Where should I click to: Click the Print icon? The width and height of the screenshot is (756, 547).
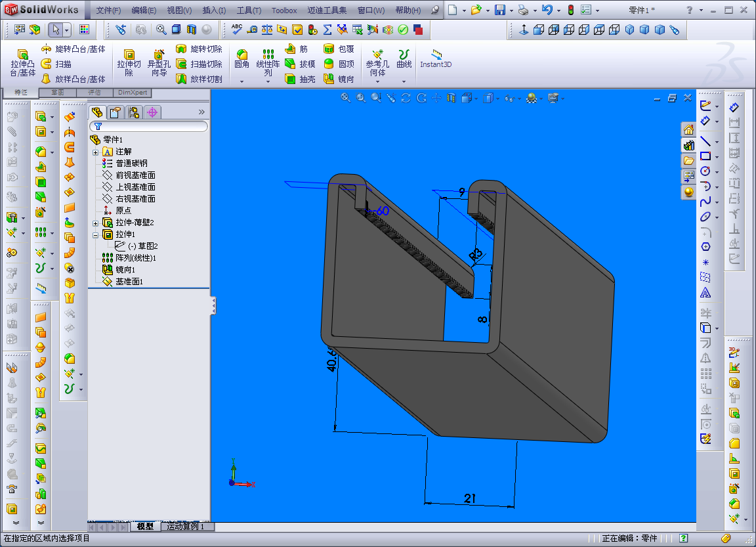point(523,10)
